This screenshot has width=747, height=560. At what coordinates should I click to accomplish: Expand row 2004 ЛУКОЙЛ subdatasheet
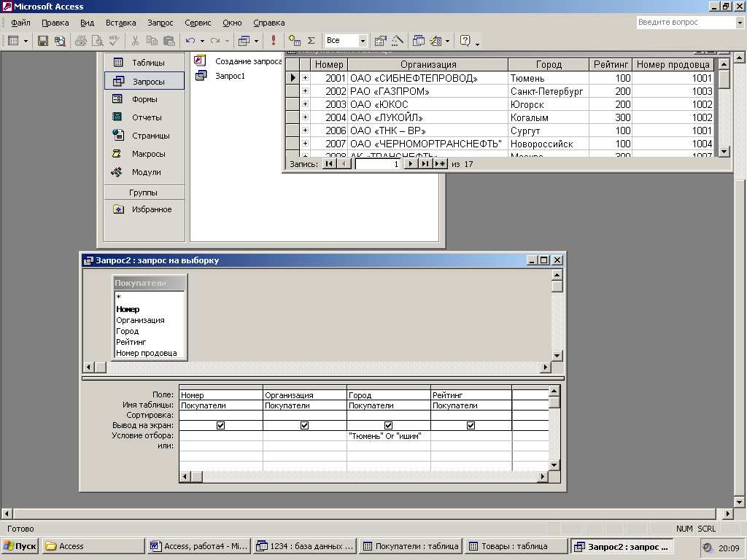tap(305, 117)
